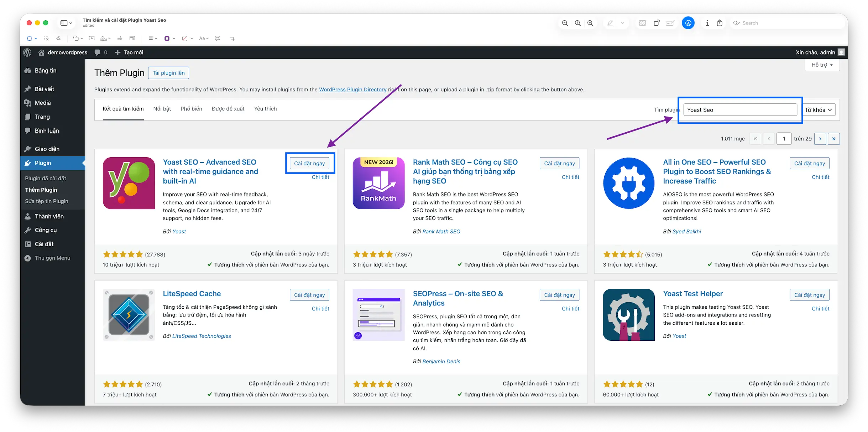This screenshot has width=868, height=432.
Task: Toggle the Markup toolbar button
Action: coord(688,23)
